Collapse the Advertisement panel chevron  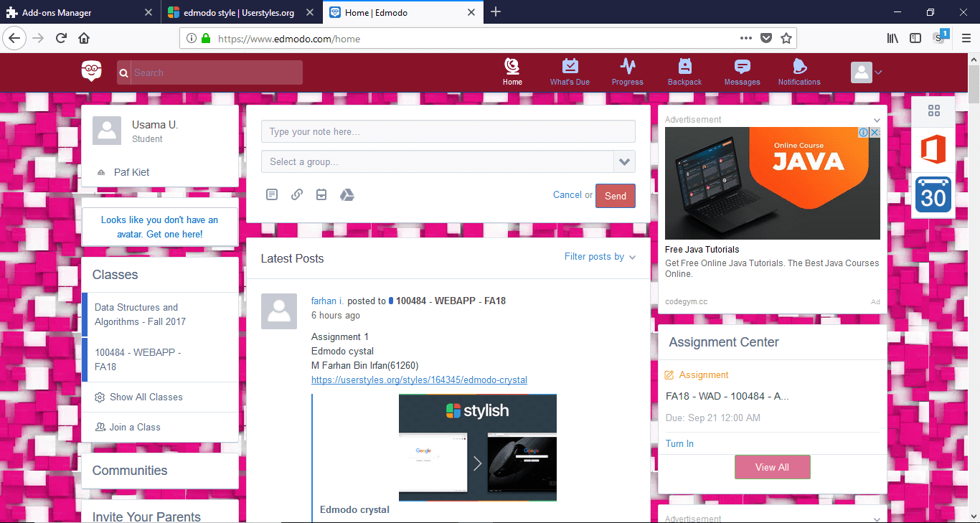click(876, 119)
